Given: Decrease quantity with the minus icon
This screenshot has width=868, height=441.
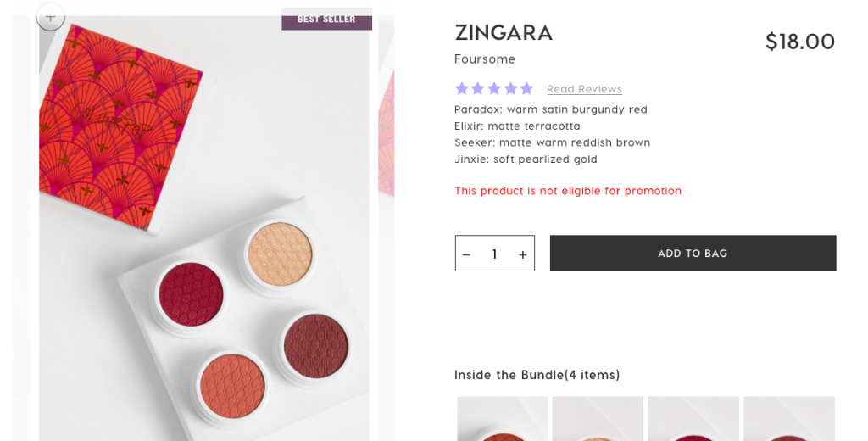Looking at the screenshot, I should [x=466, y=254].
